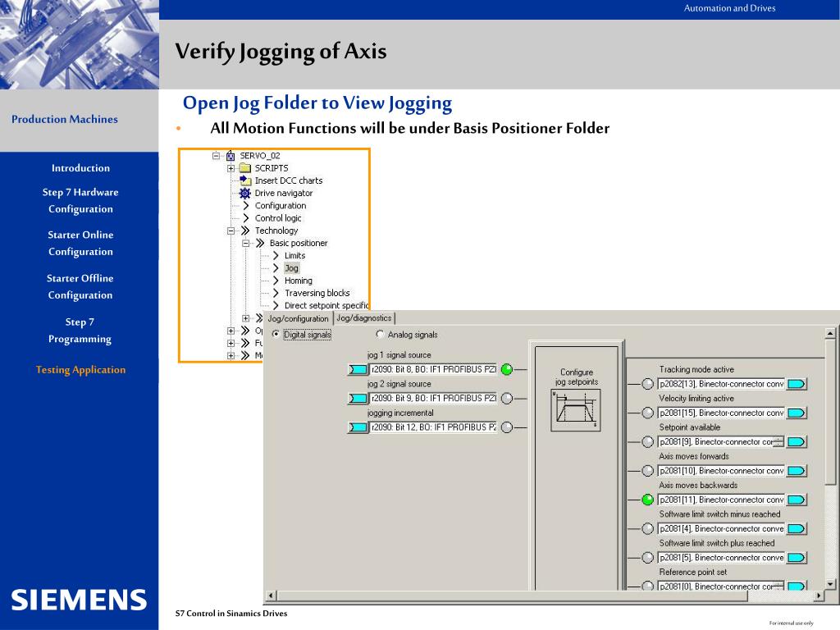840x630 pixels.
Task: Click the cyan connector for Tracking mode active
Action: click(x=797, y=384)
